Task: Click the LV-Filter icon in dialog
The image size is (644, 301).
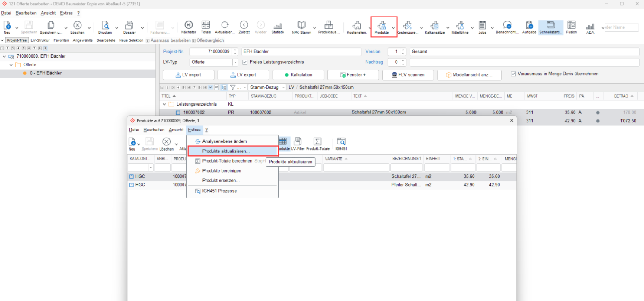Action: [x=298, y=141]
